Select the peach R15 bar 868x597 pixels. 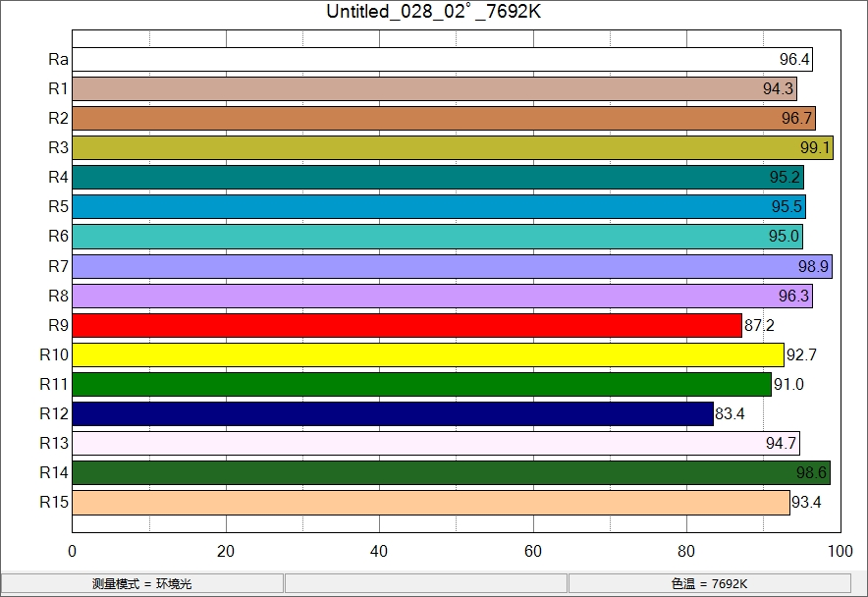coord(430,502)
